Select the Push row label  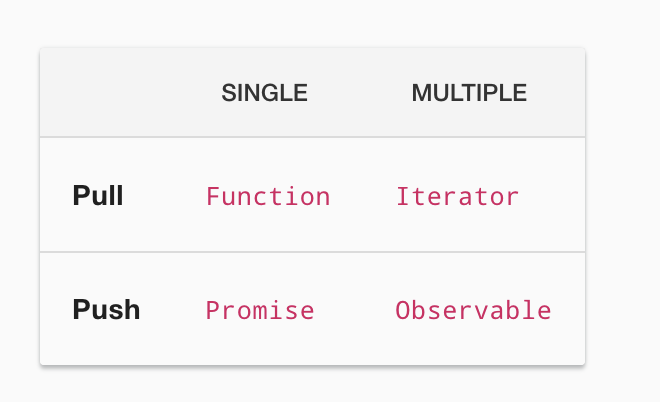[x=106, y=310]
